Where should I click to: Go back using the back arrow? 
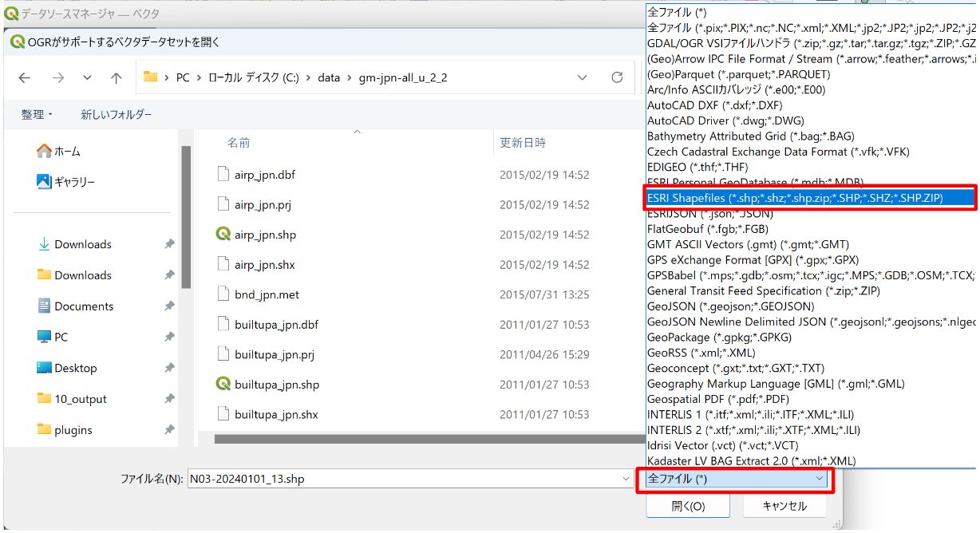pyautogui.click(x=25, y=77)
